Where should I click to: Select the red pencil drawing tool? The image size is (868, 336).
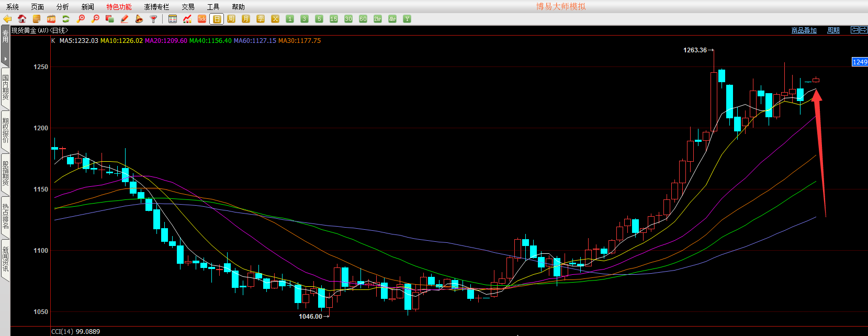point(125,19)
